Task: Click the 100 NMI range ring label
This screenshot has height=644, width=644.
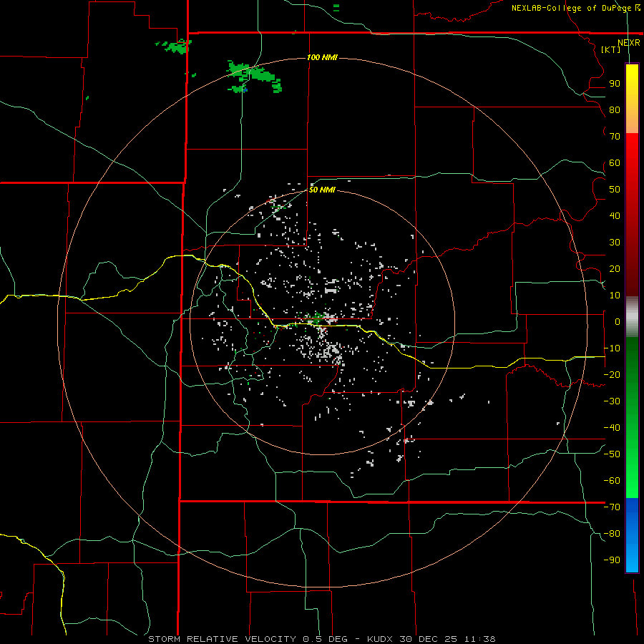Action: tap(322, 57)
